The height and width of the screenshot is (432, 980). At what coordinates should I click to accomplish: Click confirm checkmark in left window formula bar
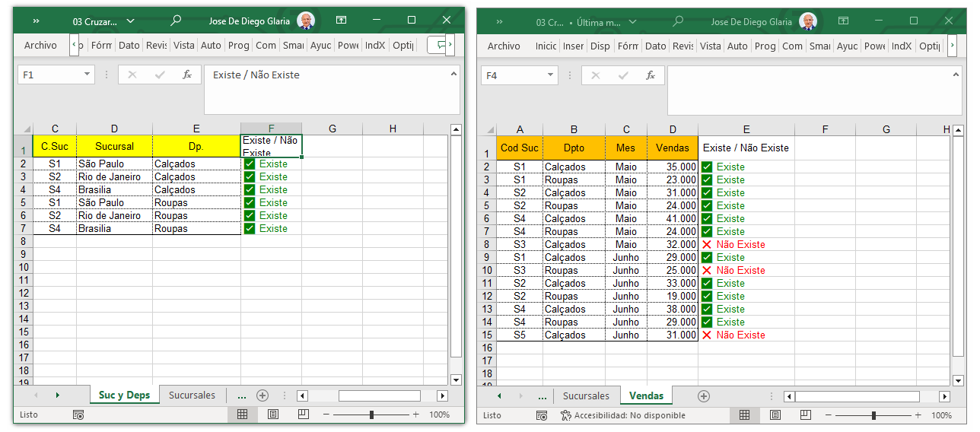tap(160, 75)
